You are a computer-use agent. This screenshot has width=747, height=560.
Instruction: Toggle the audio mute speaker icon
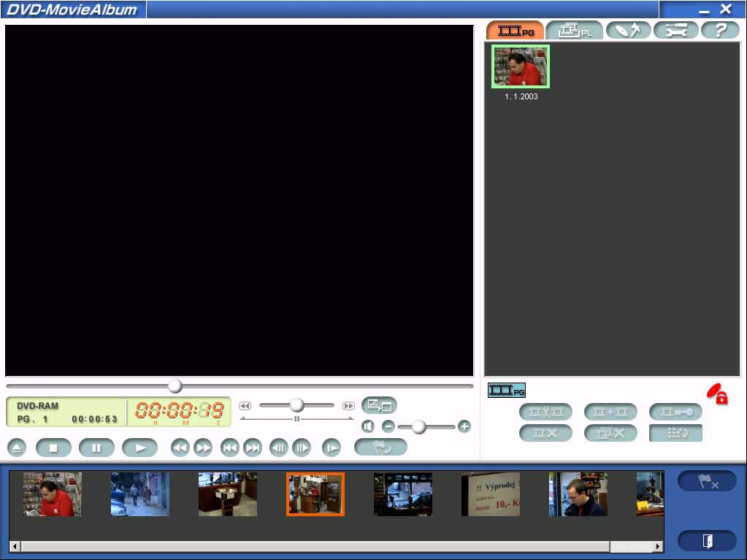click(368, 426)
